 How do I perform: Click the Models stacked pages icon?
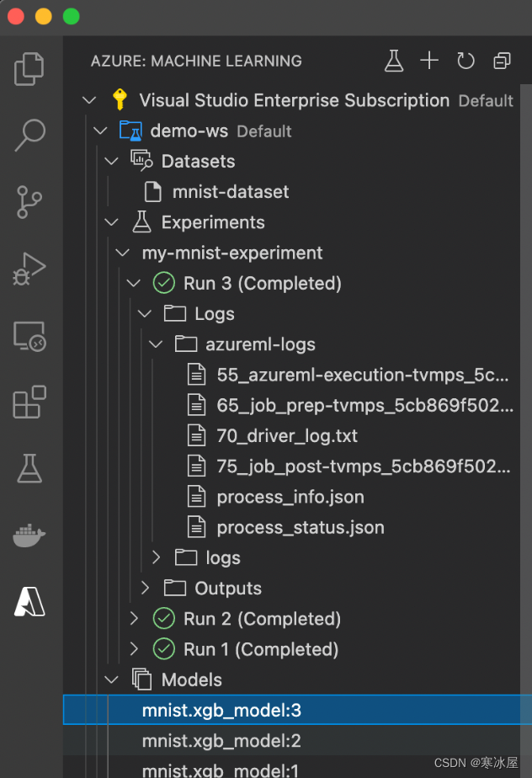click(x=142, y=679)
